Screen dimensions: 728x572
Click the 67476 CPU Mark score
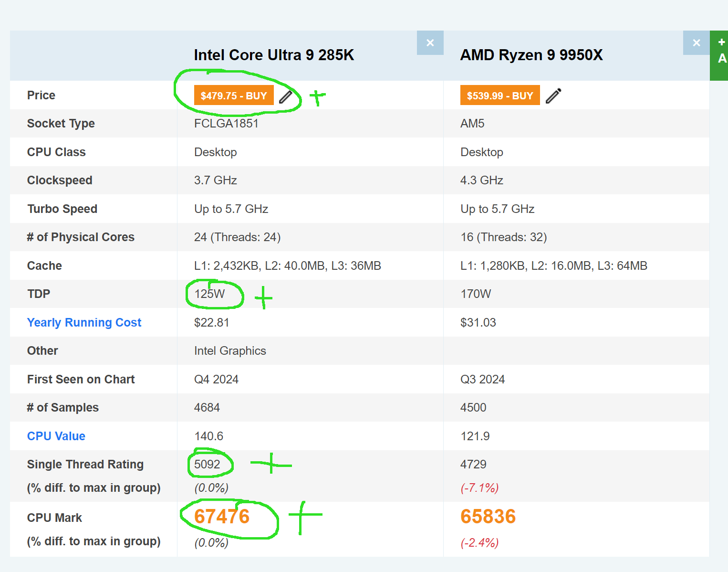click(222, 516)
